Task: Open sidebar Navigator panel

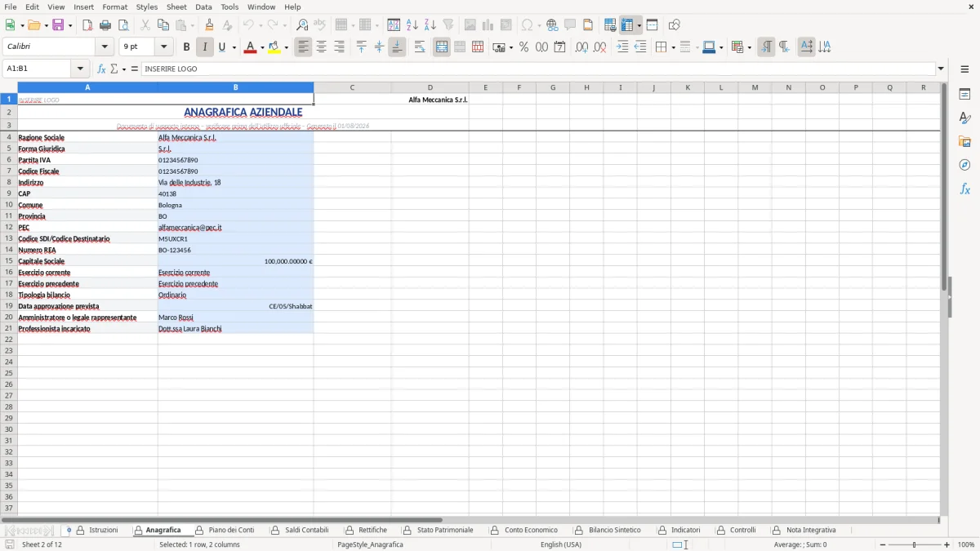Action: (964, 165)
